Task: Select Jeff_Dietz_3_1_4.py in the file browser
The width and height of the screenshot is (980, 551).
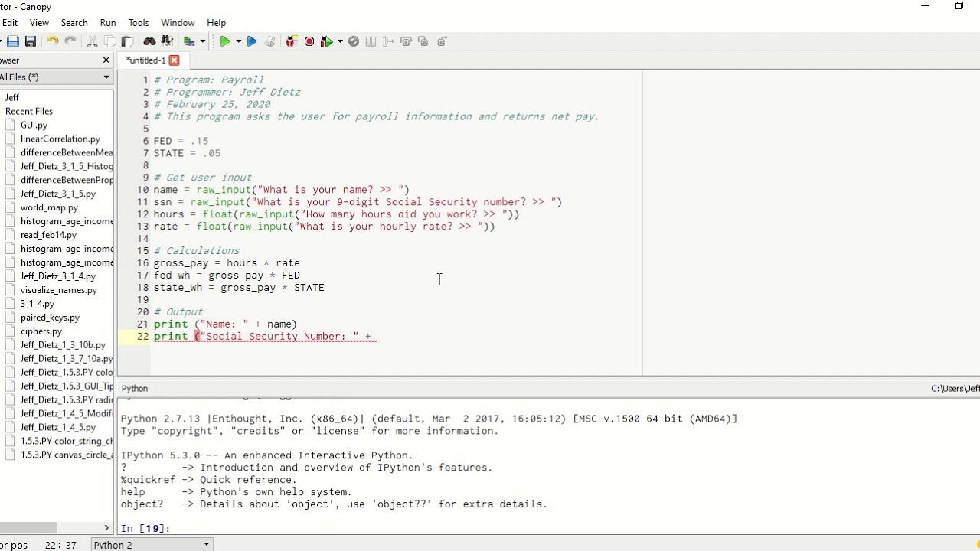Action: pos(58,276)
